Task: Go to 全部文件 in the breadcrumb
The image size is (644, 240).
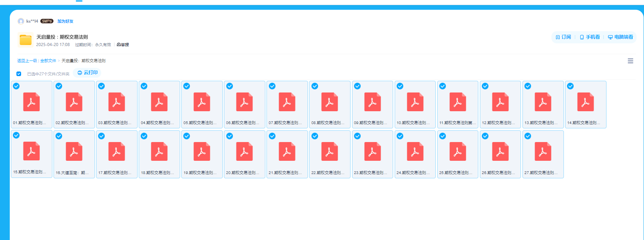Action: 48,61
